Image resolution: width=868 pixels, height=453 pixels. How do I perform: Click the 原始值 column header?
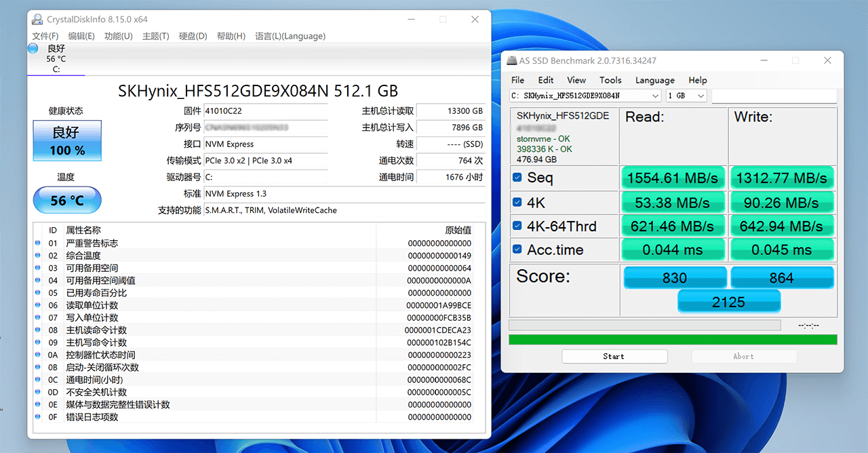point(458,230)
